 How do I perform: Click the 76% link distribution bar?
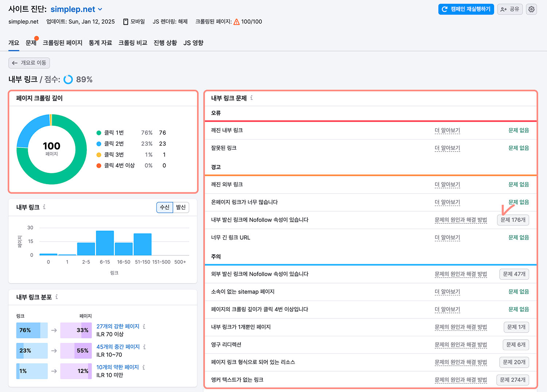32,330
